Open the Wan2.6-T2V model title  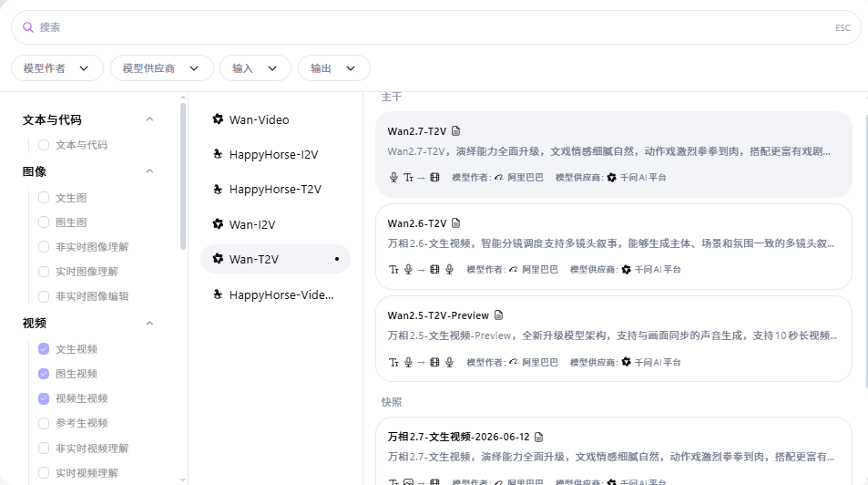[416, 223]
